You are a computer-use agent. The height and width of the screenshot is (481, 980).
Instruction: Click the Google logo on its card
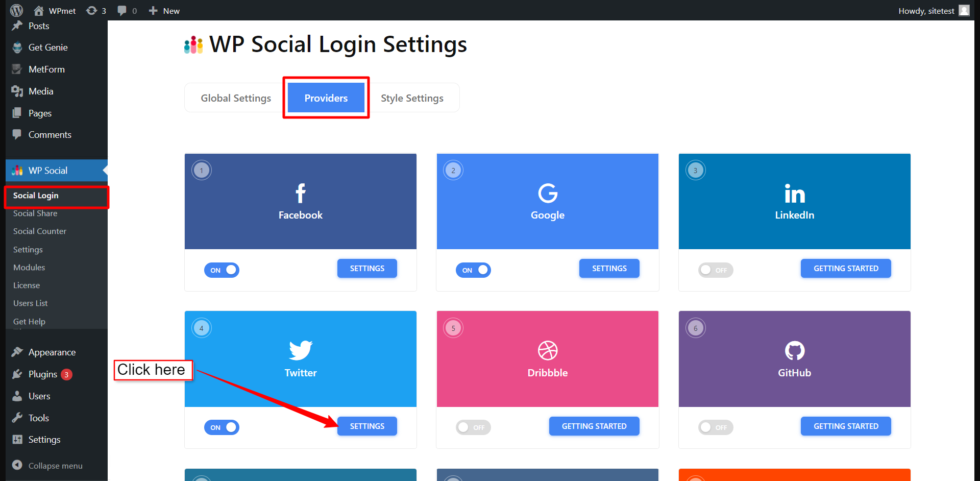click(x=548, y=194)
